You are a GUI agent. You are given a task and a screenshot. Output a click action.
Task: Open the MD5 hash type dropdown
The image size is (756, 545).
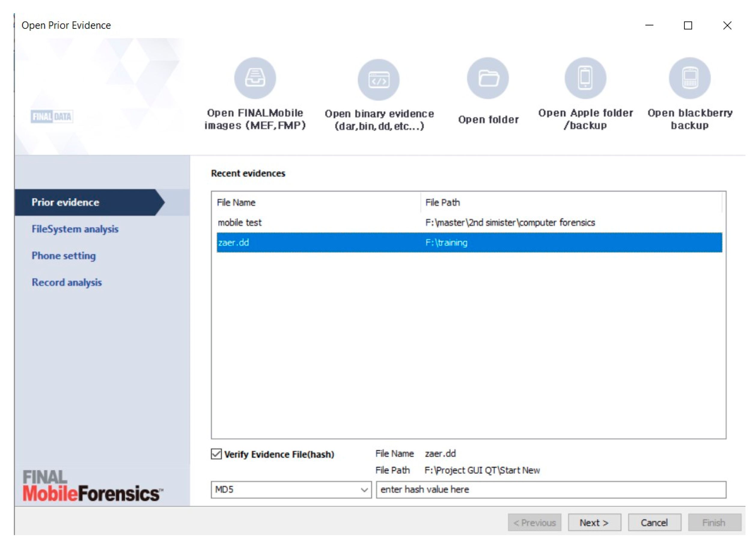click(291, 490)
